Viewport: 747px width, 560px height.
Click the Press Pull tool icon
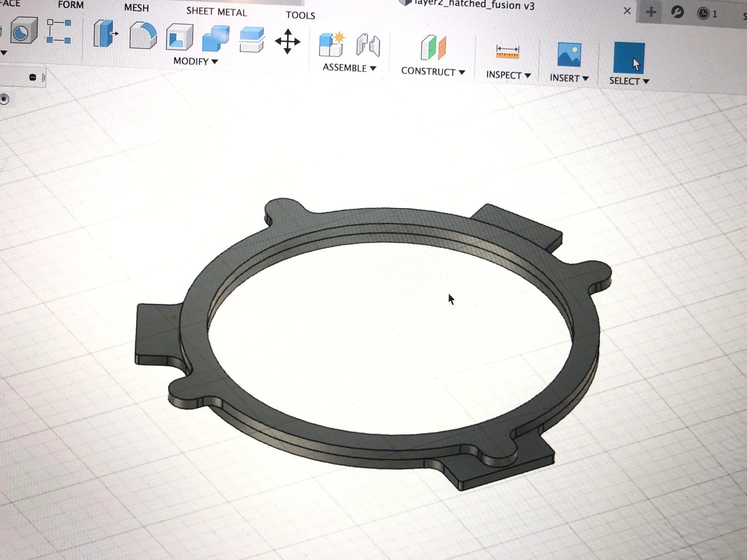pos(105,34)
